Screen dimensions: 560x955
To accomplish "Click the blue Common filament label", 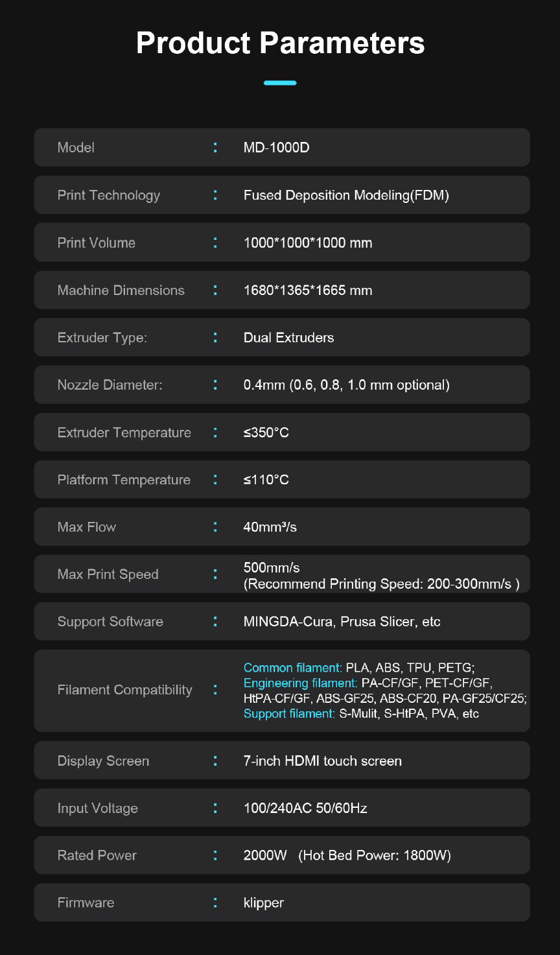I will (x=292, y=668).
